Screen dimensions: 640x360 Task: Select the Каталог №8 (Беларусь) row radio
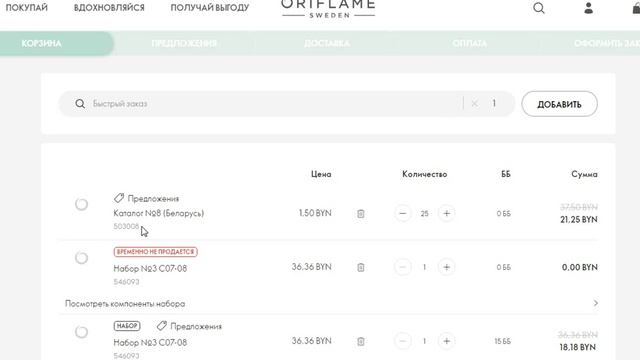point(81,204)
